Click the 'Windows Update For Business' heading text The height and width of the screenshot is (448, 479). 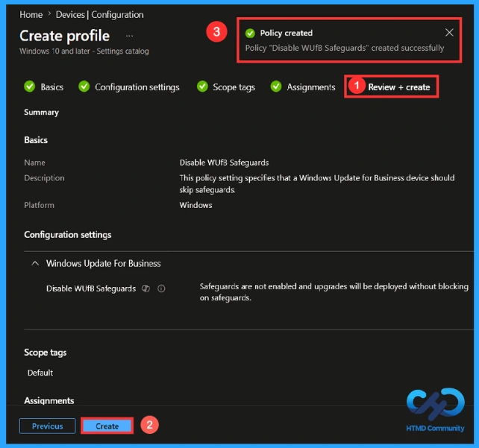(x=104, y=263)
